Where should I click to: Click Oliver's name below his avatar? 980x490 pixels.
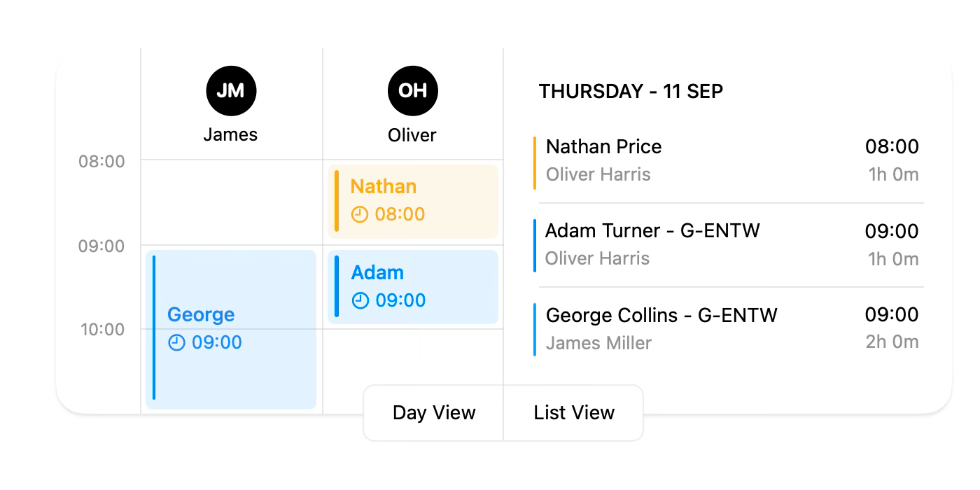[x=412, y=135]
